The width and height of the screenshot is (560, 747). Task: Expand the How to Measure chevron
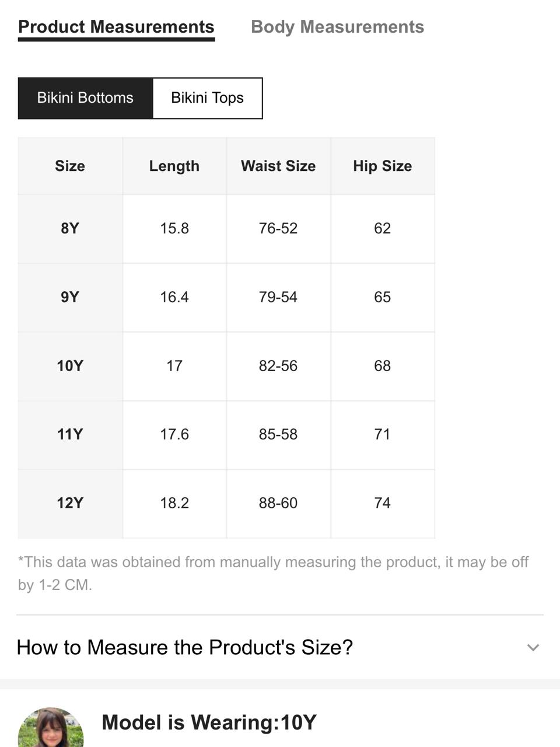coord(533,647)
